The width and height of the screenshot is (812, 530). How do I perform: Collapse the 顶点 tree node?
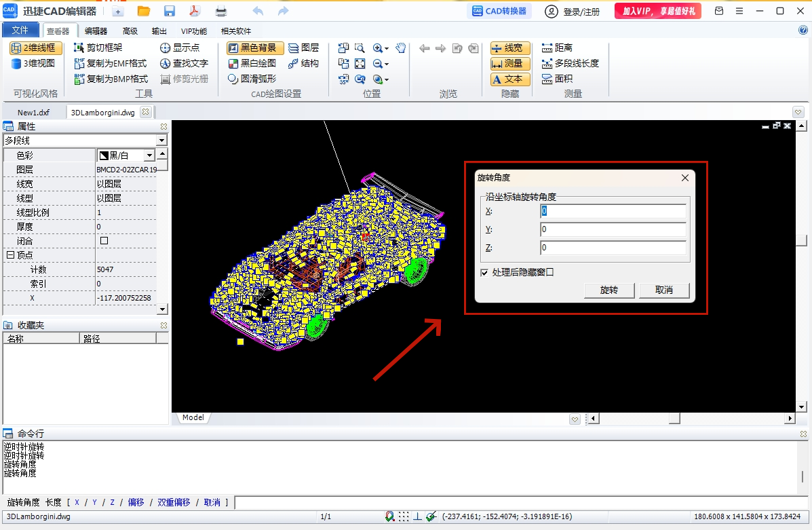[x=10, y=255]
